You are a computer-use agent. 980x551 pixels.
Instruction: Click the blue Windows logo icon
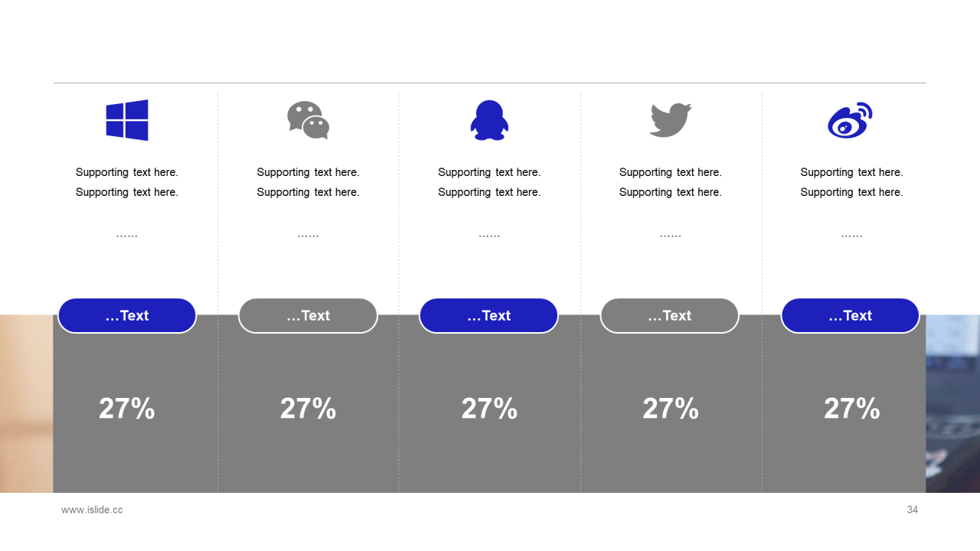[127, 120]
